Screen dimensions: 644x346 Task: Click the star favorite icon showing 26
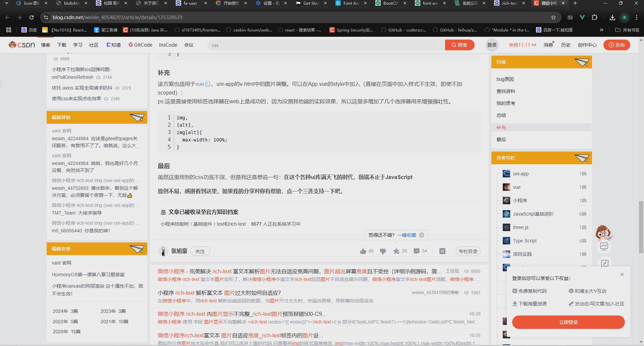point(396,251)
